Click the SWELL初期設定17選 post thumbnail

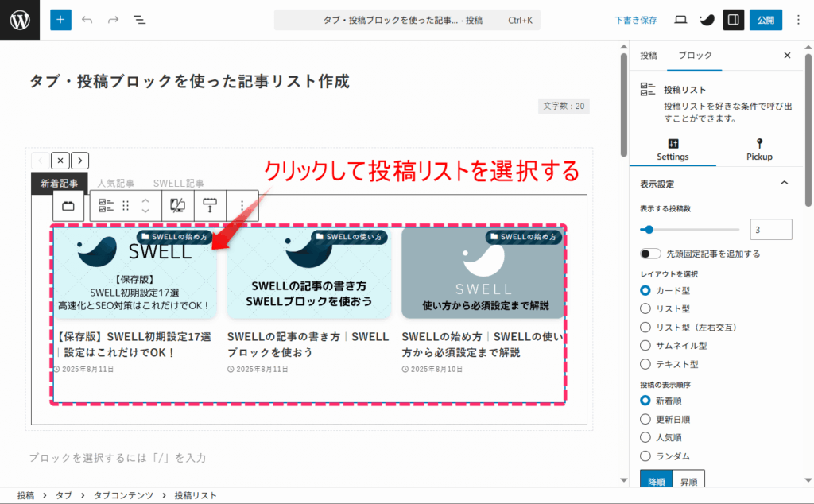[x=135, y=273]
